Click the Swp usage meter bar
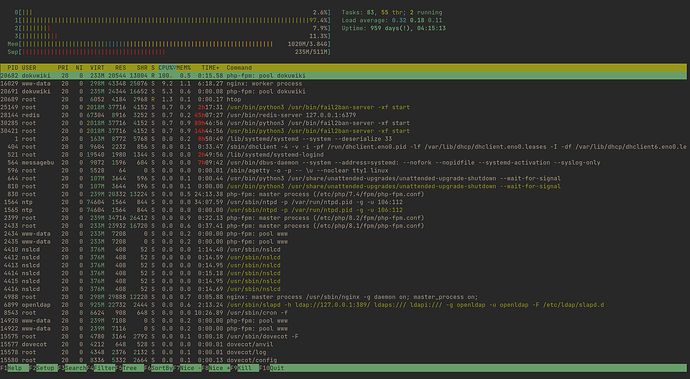The image size is (690, 379). [x=169, y=52]
